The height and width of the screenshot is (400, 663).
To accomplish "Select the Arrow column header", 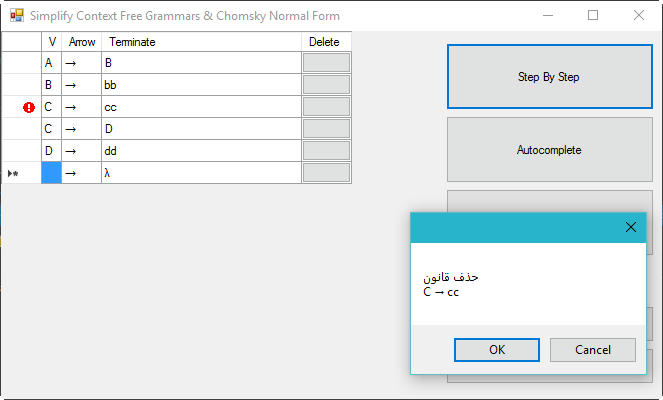I will 82,42.
